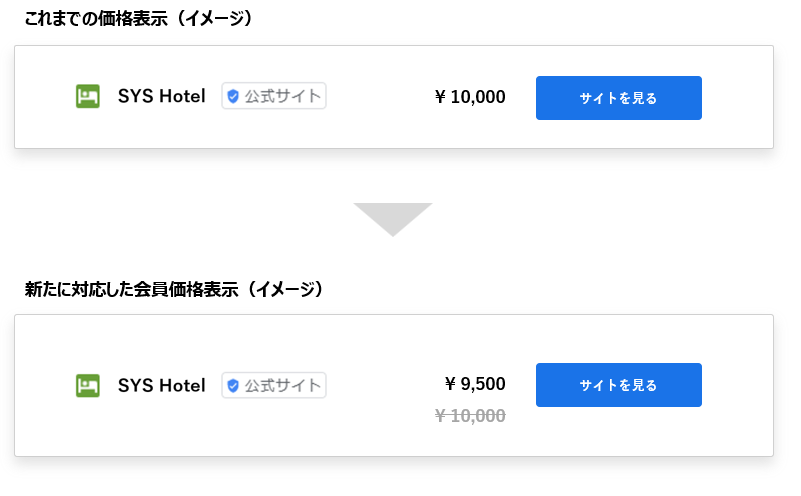Image resolution: width=801 pixels, height=496 pixels.
Task: Click the empty left margin of the top card
Action: [x=43, y=97]
